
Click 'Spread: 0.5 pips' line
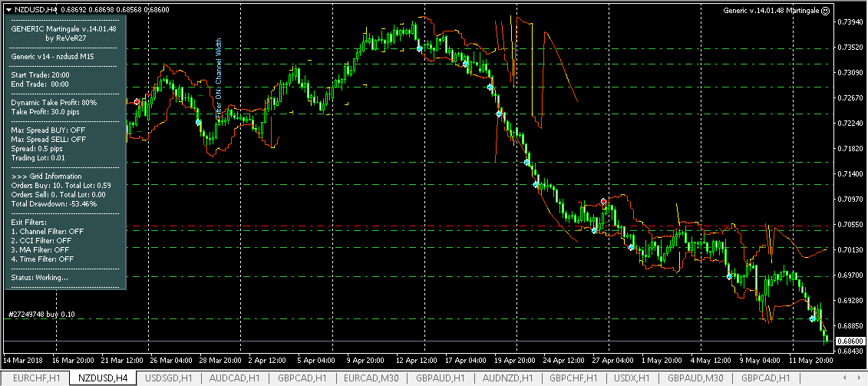37,149
